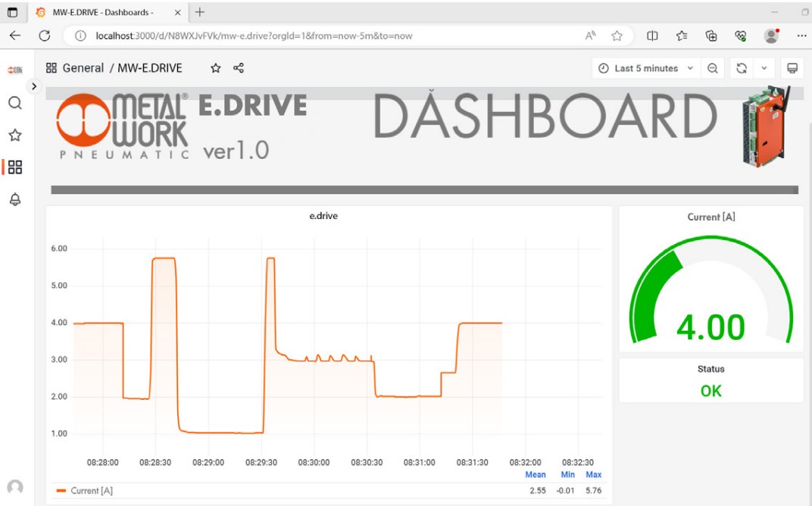Click the orange legend color line
This screenshot has width=812, height=506.
(x=61, y=491)
